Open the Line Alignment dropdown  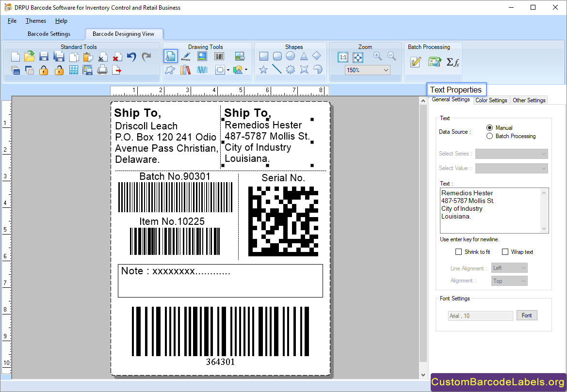509,268
